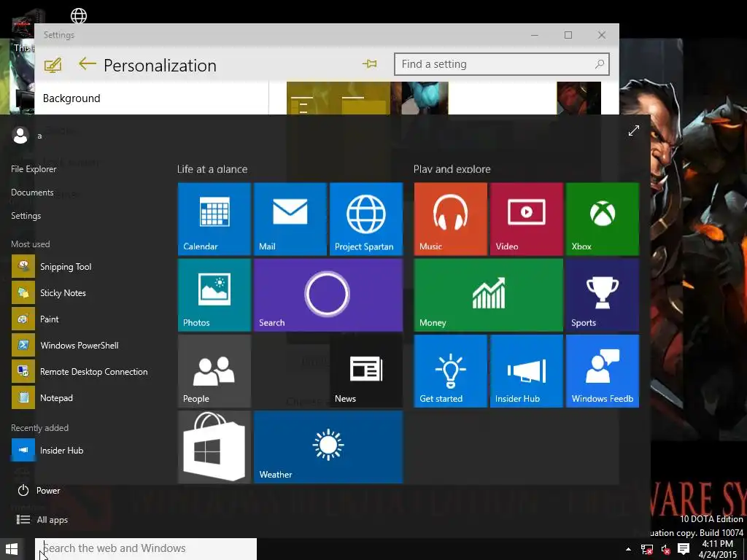Screen dimensions: 747x560
Task: Open the Weather tile
Action: tap(328, 447)
